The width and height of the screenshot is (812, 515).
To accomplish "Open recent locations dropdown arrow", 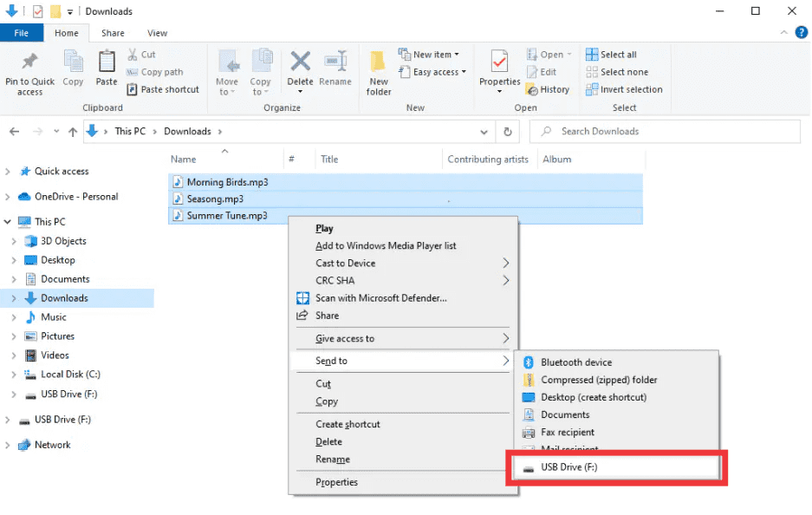I will [x=56, y=131].
